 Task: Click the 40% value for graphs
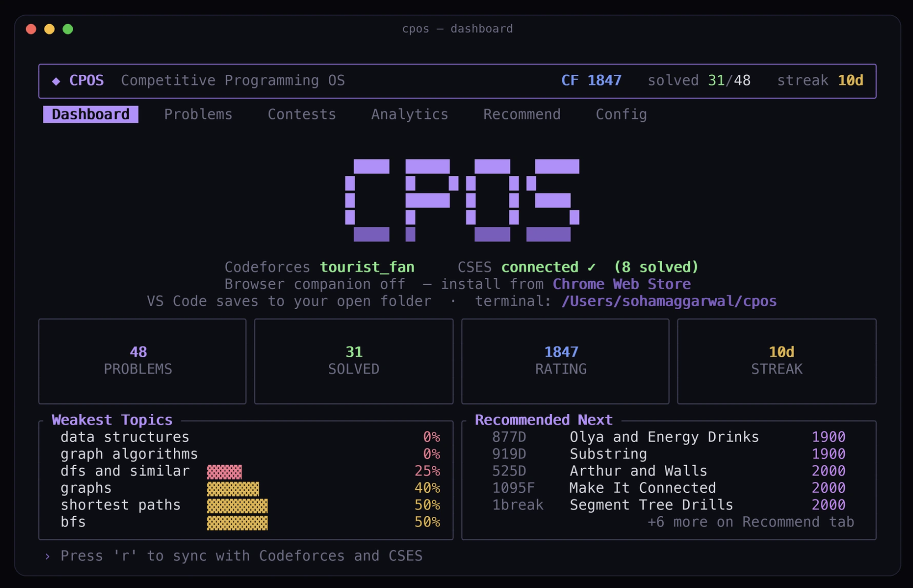427,488
